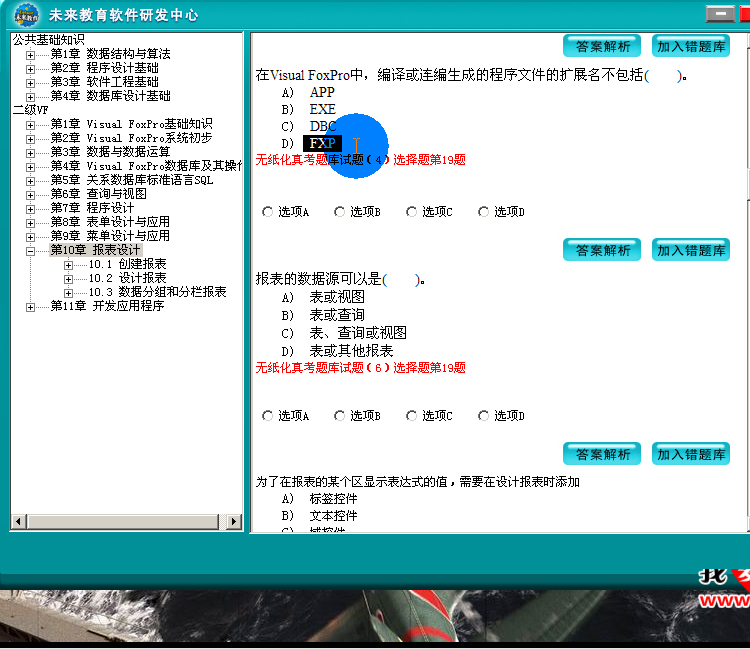Choose 选项C for 报表的数据源 question
The height and width of the screenshot is (649, 750).
click(x=411, y=416)
